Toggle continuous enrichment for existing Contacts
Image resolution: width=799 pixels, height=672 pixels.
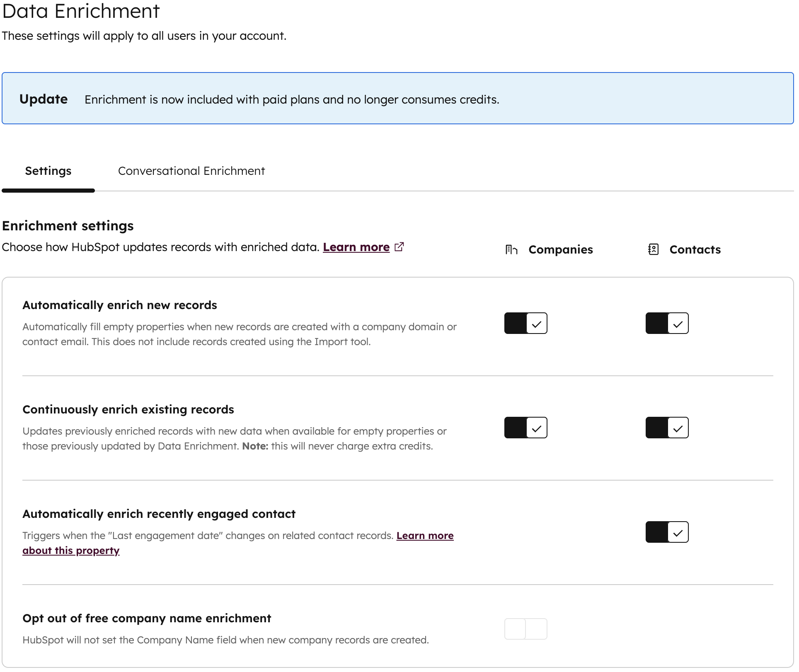click(667, 427)
